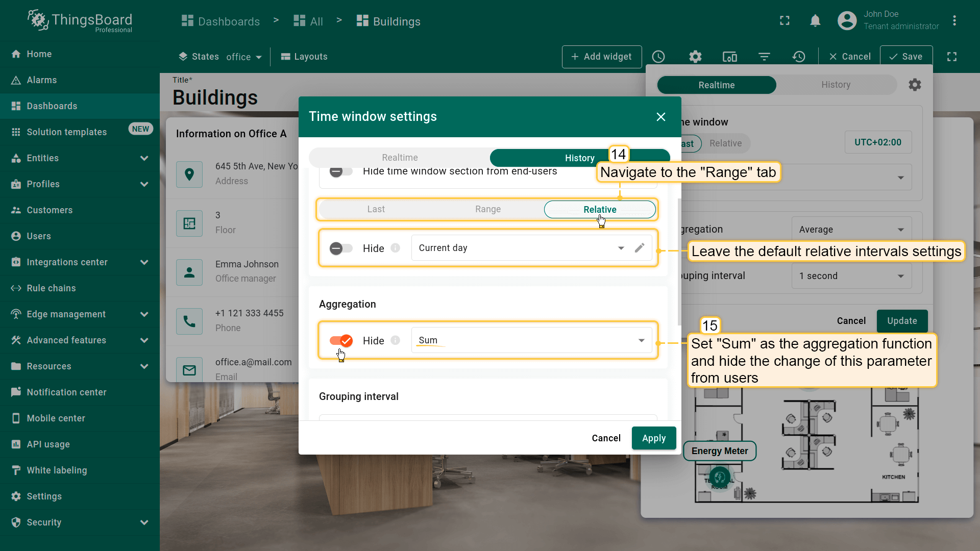Edit relative interval with pencil icon
The width and height of the screenshot is (980, 551).
640,248
